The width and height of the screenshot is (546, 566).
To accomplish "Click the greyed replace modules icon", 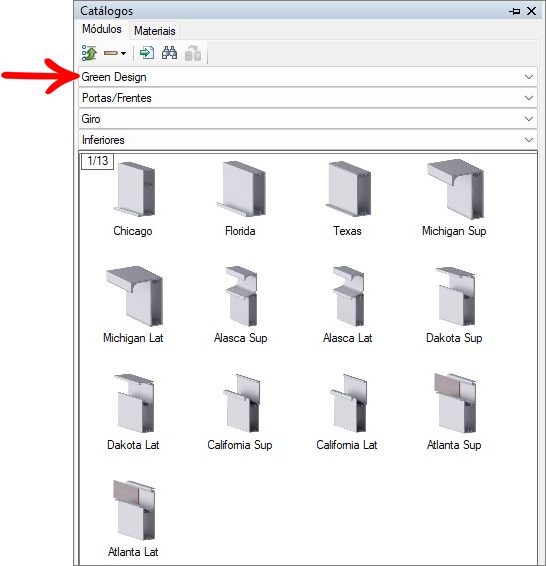I will point(193,53).
